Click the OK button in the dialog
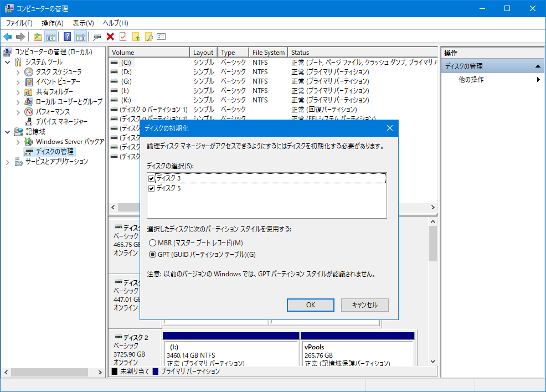 [x=310, y=305]
